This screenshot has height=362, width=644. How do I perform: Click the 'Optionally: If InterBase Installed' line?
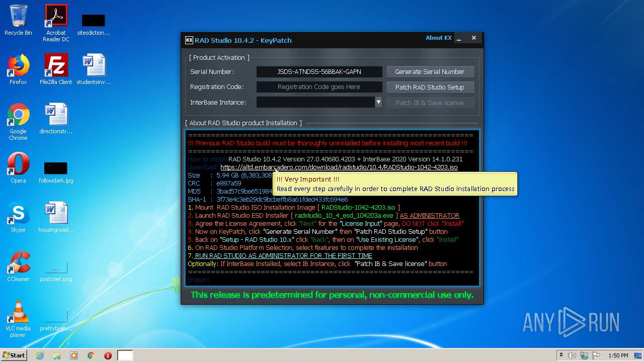point(317,264)
